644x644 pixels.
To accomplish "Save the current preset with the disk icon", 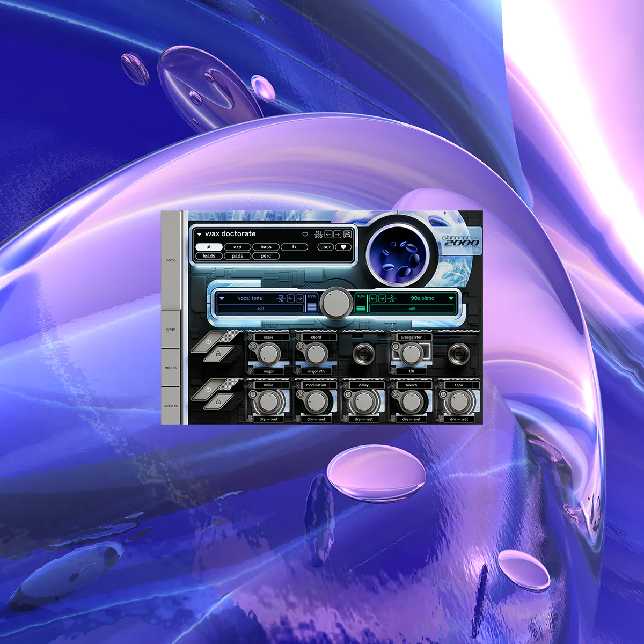I will (347, 235).
